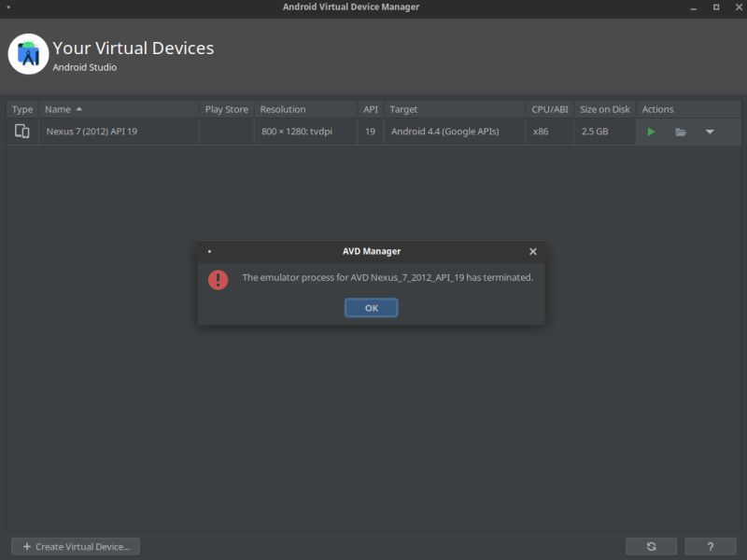Toggle the Name column sort order
Image resolution: width=747 pixels, height=560 pixels.
click(x=59, y=109)
